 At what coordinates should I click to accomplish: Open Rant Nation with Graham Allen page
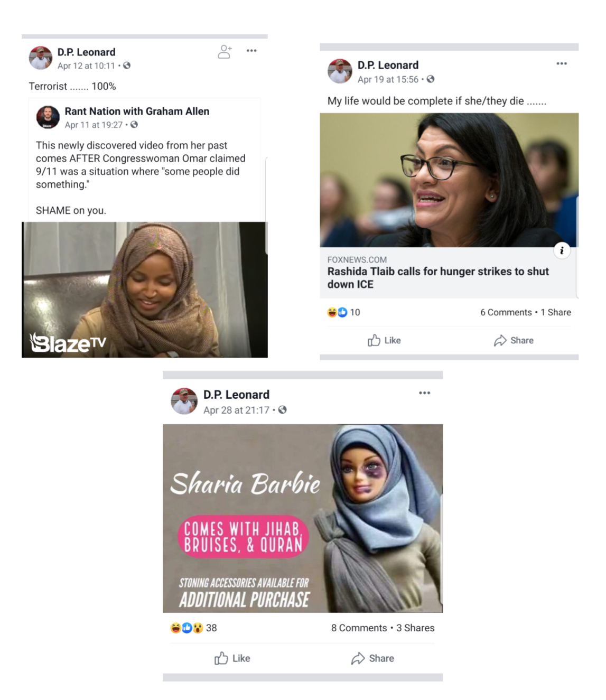click(x=137, y=111)
